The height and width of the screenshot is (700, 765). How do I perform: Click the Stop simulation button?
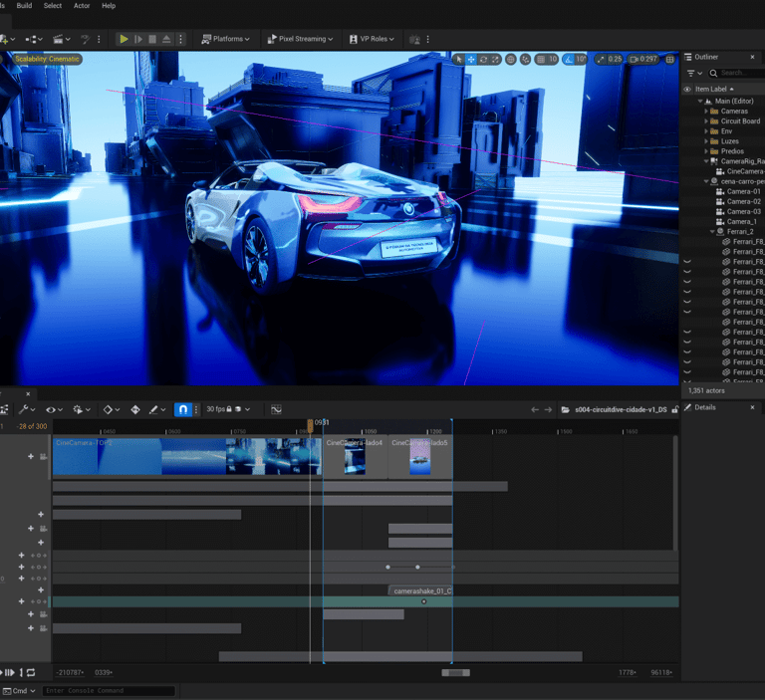coord(152,39)
